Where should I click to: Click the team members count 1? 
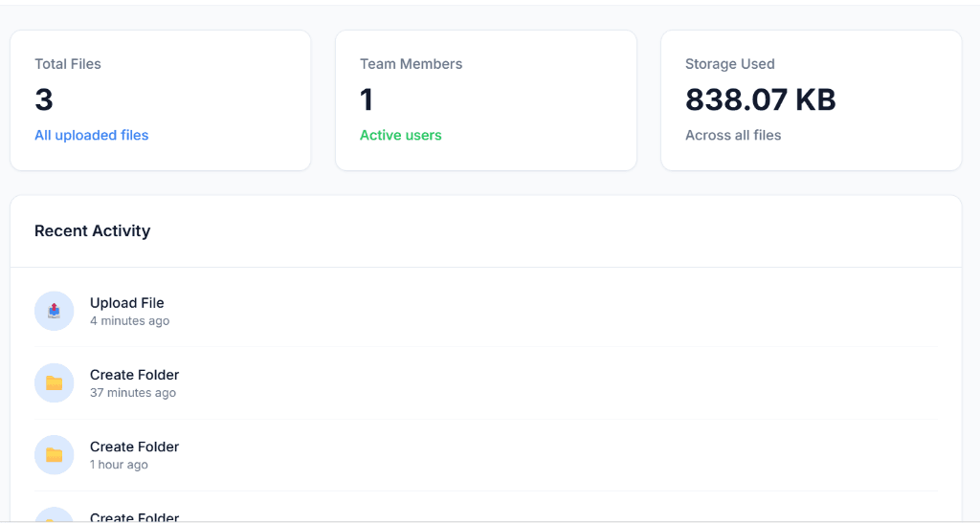(x=367, y=99)
